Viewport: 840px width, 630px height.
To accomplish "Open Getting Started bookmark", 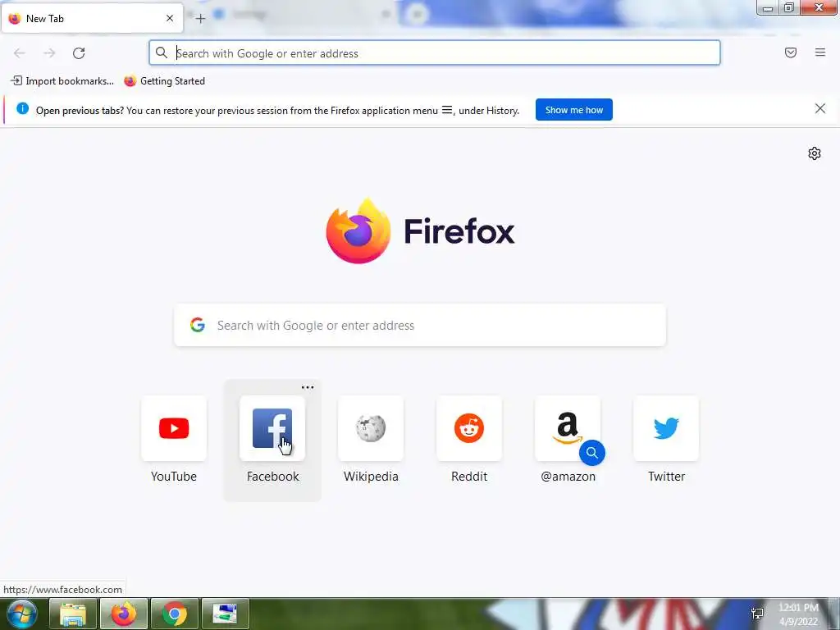I will tap(164, 81).
